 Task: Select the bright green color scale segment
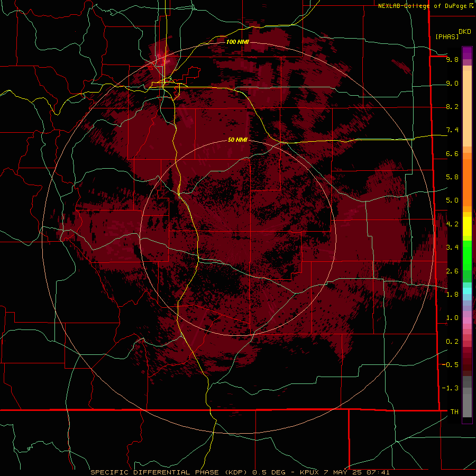point(467,255)
